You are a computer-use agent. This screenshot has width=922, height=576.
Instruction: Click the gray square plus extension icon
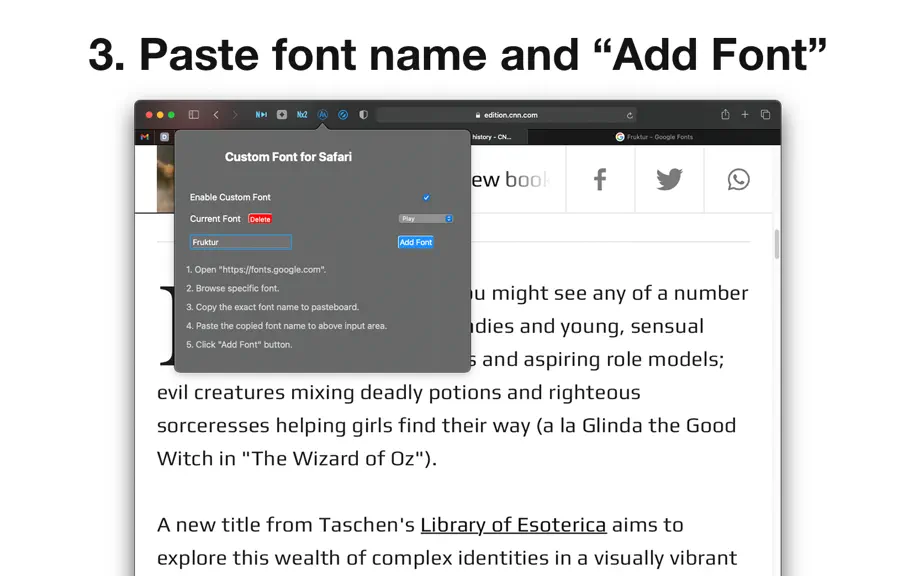click(x=282, y=115)
